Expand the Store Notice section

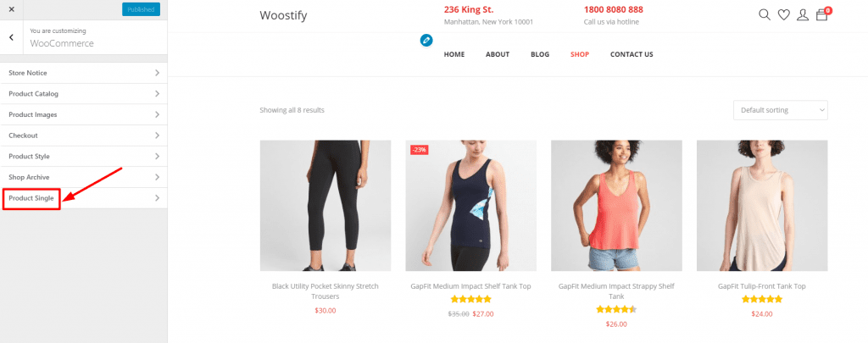[x=84, y=73]
